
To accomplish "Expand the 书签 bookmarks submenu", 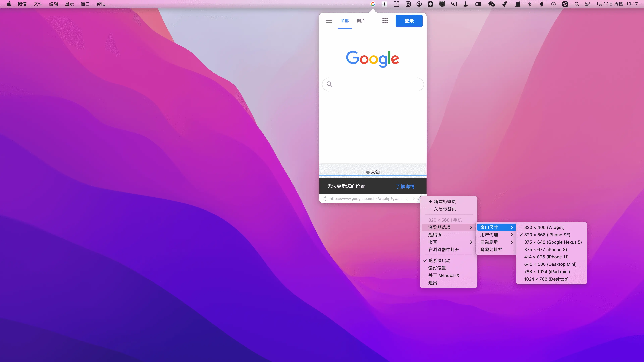I will 449,242.
